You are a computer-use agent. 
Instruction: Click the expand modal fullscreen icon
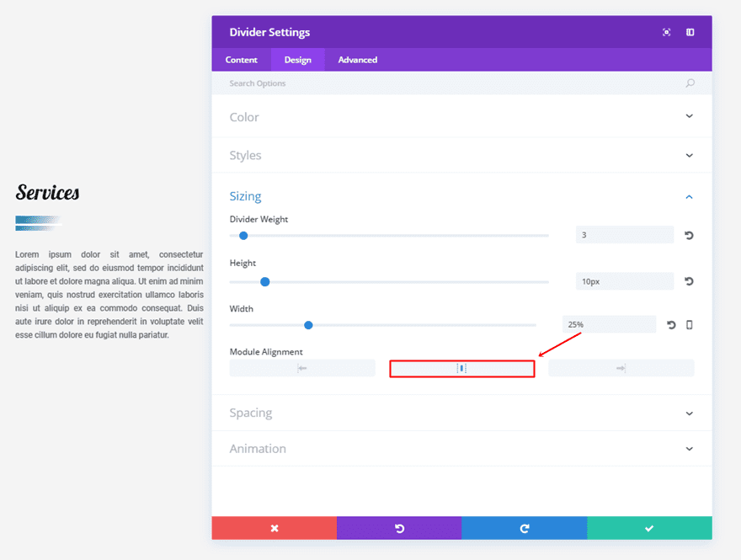667,33
